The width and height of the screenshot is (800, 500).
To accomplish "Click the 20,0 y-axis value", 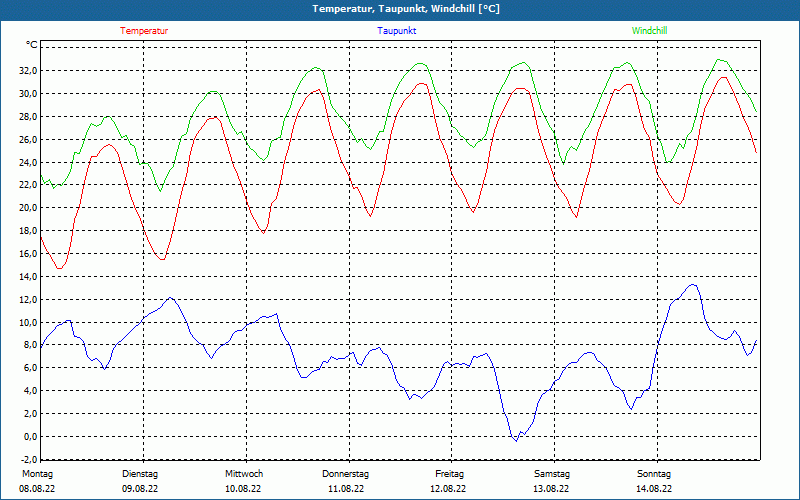I will [28, 208].
